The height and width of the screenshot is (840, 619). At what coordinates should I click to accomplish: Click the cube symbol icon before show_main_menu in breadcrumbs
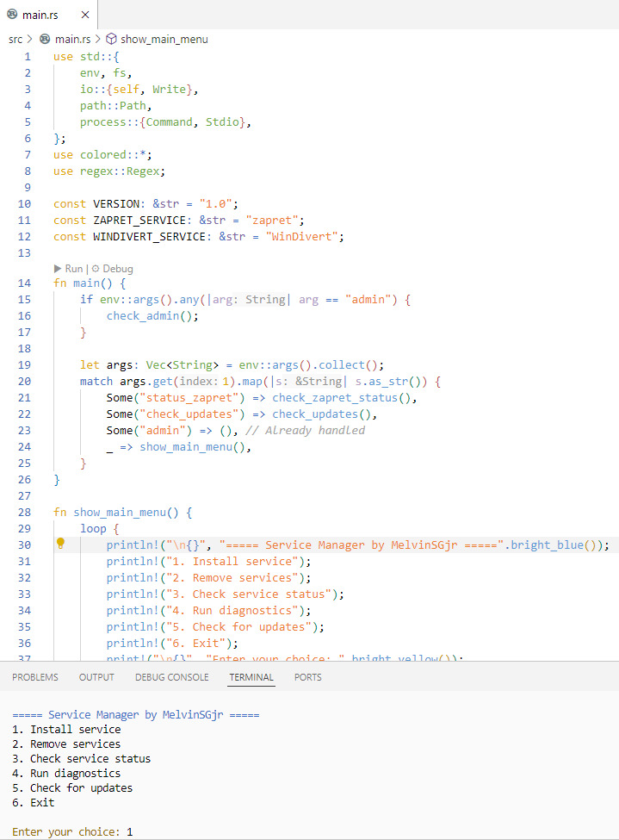pyautogui.click(x=111, y=39)
